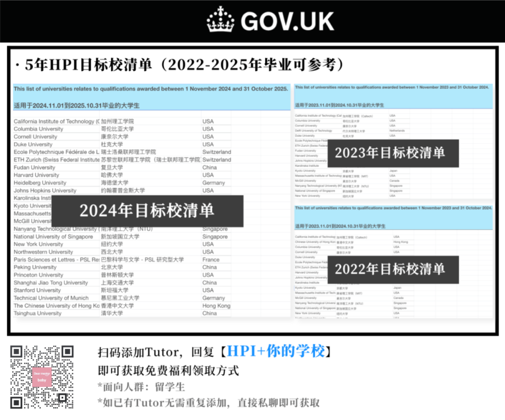Select the 2024年目标校清单 label
The image size is (505, 420).
pyautogui.click(x=147, y=211)
